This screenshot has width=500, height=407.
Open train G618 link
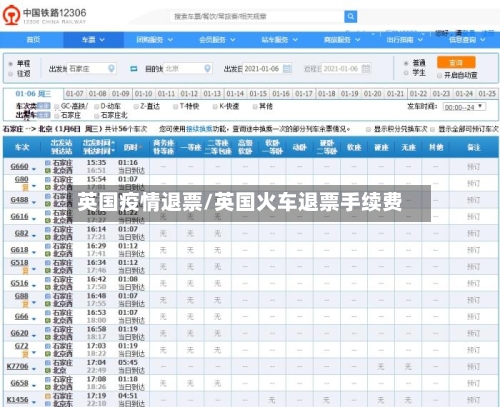click(19, 250)
